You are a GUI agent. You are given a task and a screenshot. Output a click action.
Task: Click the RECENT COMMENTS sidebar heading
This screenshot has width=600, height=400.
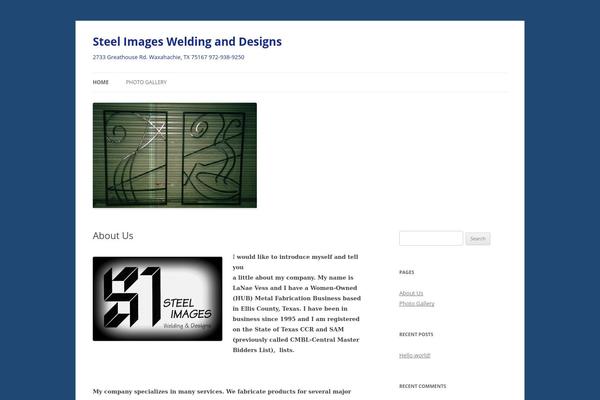click(422, 386)
